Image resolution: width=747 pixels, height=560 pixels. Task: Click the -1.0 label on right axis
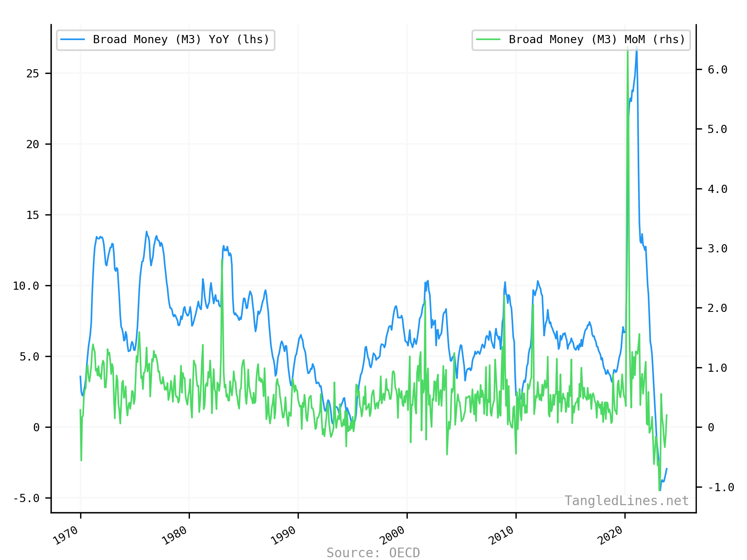(x=721, y=487)
